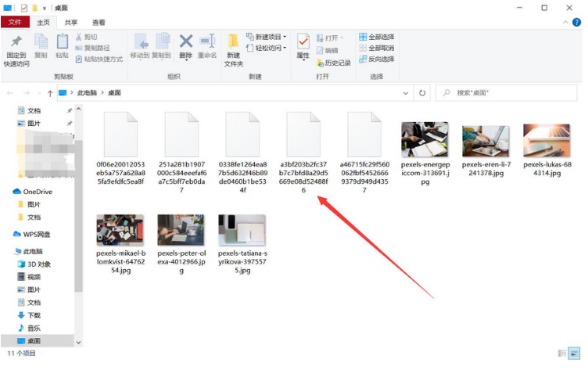This screenshot has height=370, width=588.
Task: Collapse the ribbon with the chevron
Action: tap(565, 23)
